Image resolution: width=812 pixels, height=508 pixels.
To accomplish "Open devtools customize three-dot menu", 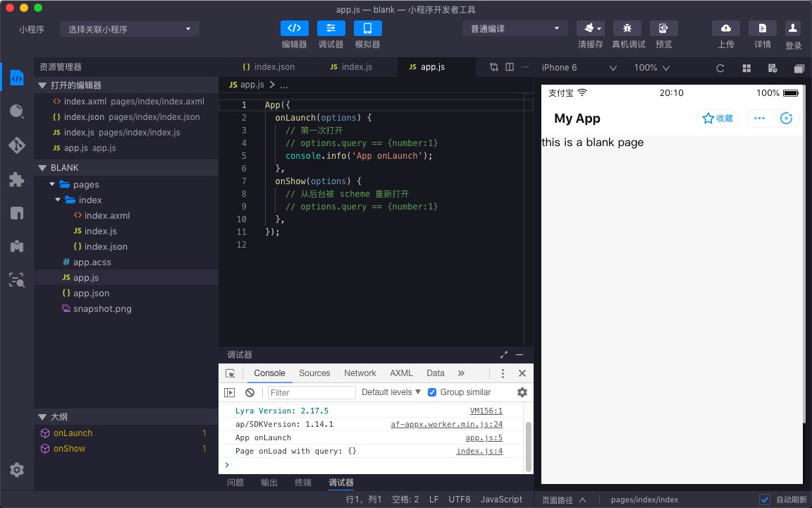I will (503, 373).
